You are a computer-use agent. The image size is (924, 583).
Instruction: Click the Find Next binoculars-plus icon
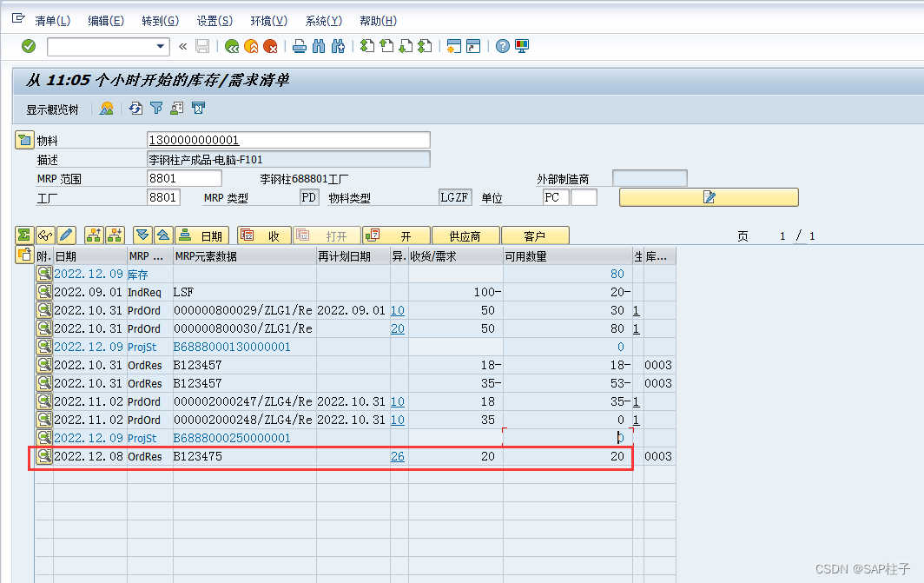point(339,46)
